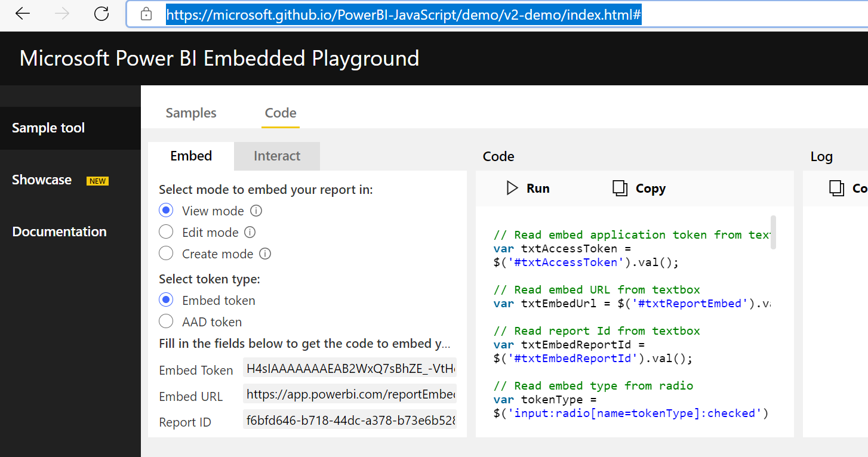Click the browser forward arrow
This screenshot has height=457, width=868.
tap(62, 14)
